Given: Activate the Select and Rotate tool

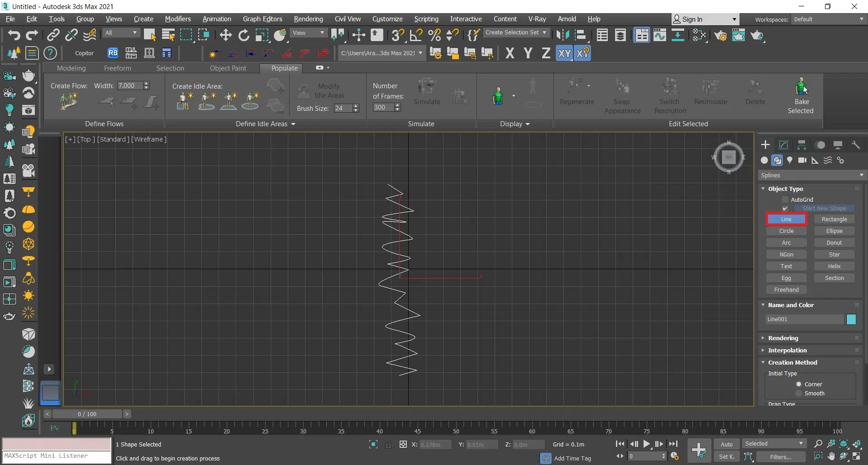Looking at the screenshot, I should 243,35.
